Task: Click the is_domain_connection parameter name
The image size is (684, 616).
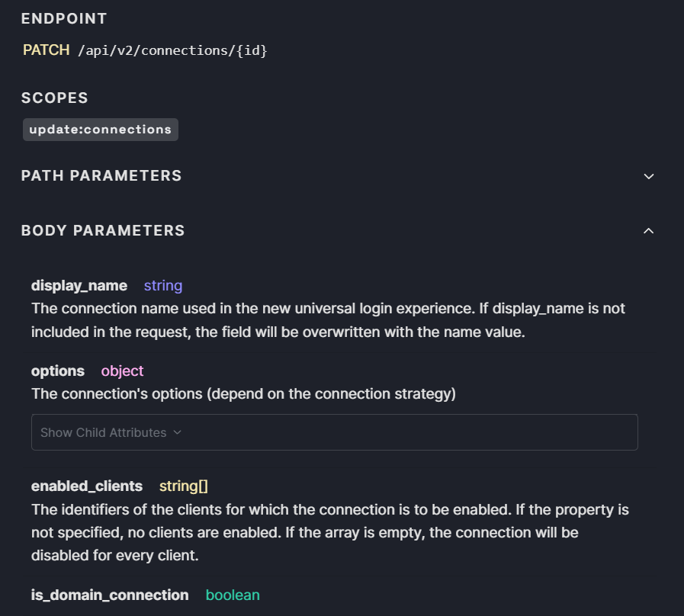Action: [110, 595]
